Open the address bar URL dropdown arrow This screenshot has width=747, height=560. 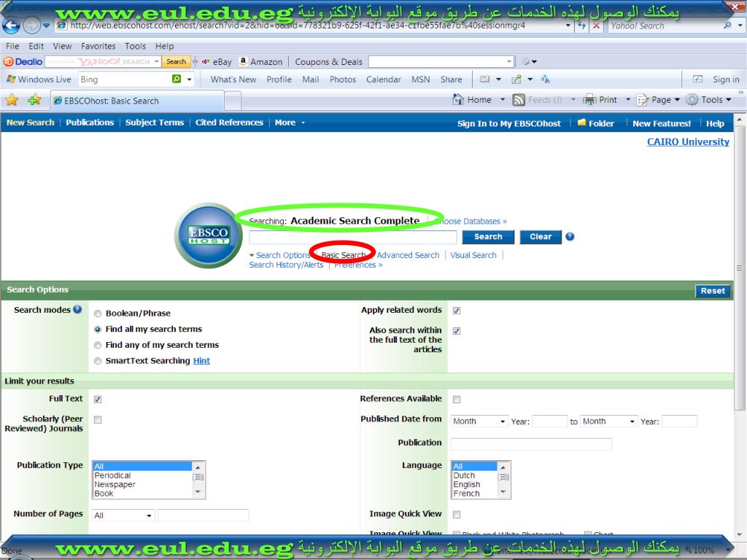568,26
